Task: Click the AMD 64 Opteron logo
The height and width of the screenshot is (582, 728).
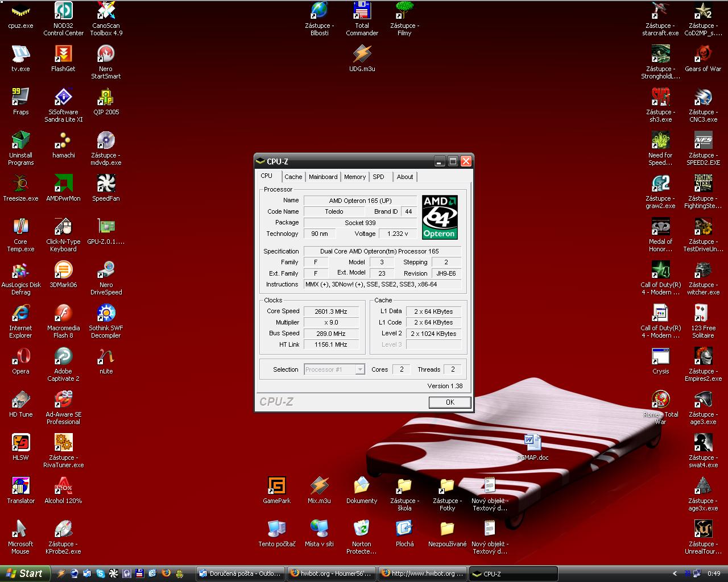Action: [x=440, y=217]
